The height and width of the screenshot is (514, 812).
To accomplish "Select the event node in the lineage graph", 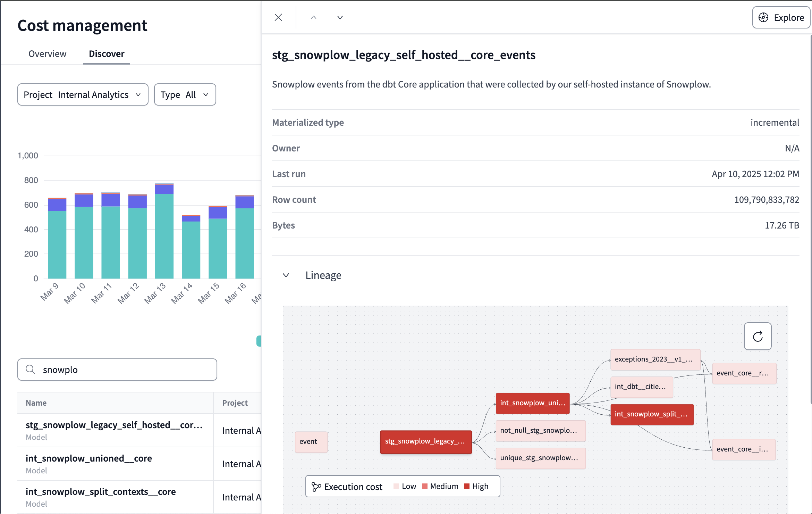I will tap(311, 442).
